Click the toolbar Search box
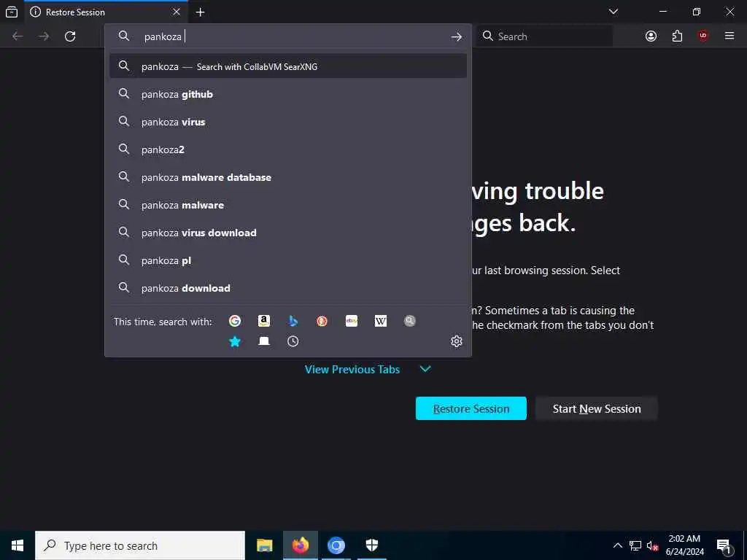747x560 pixels. (x=544, y=36)
